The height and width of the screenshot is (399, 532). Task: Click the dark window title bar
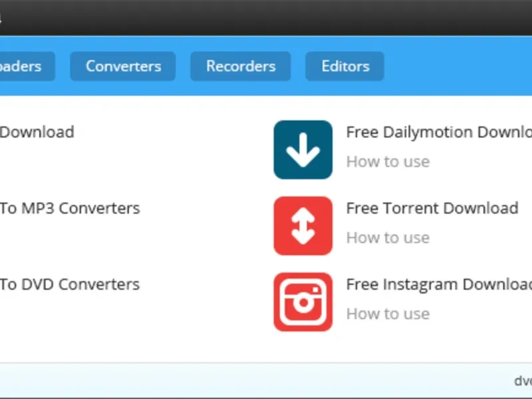(x=266, y=18)
